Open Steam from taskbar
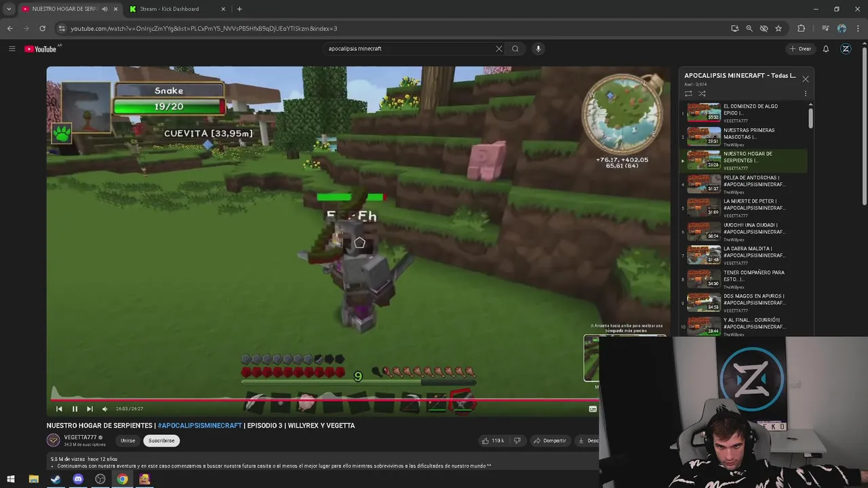The image size is (868, 488). point(56,479)
